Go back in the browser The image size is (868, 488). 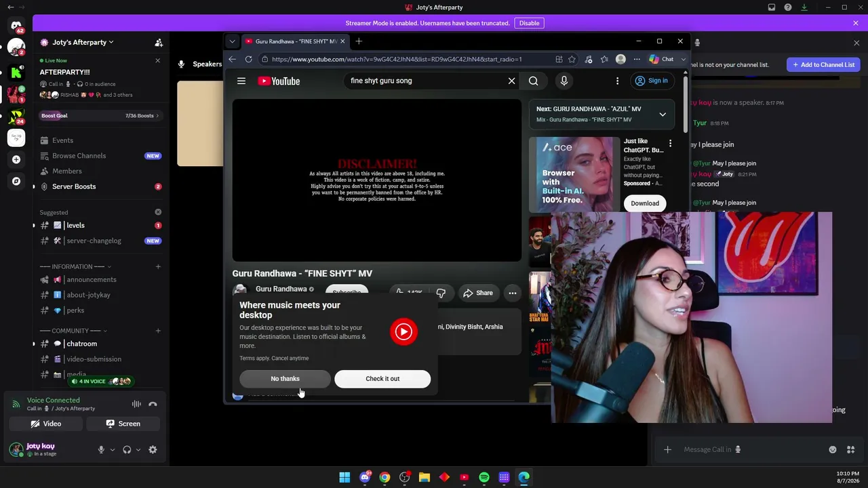pos(233,59)
